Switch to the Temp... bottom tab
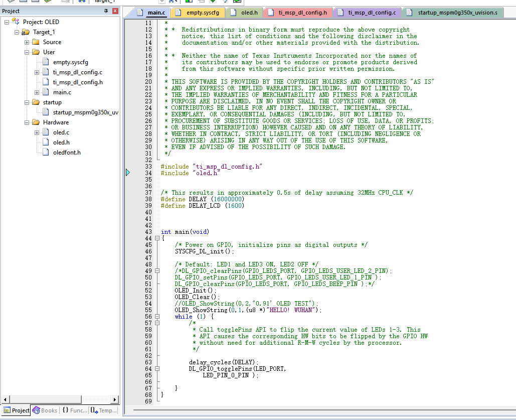 click(104, 410)
